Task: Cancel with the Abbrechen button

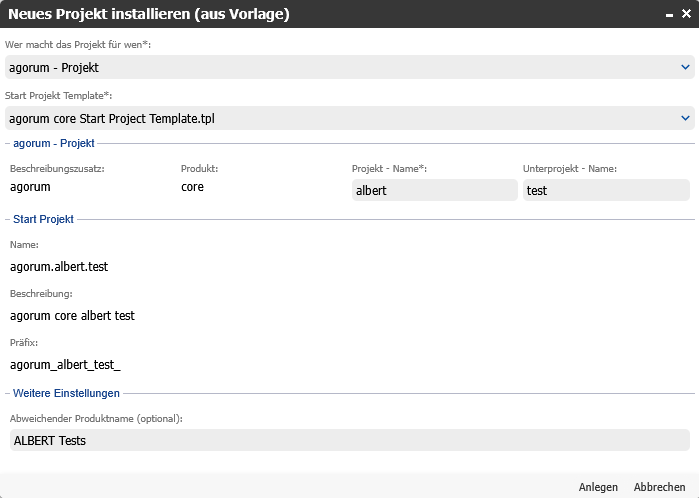Action: coord(659,487)
